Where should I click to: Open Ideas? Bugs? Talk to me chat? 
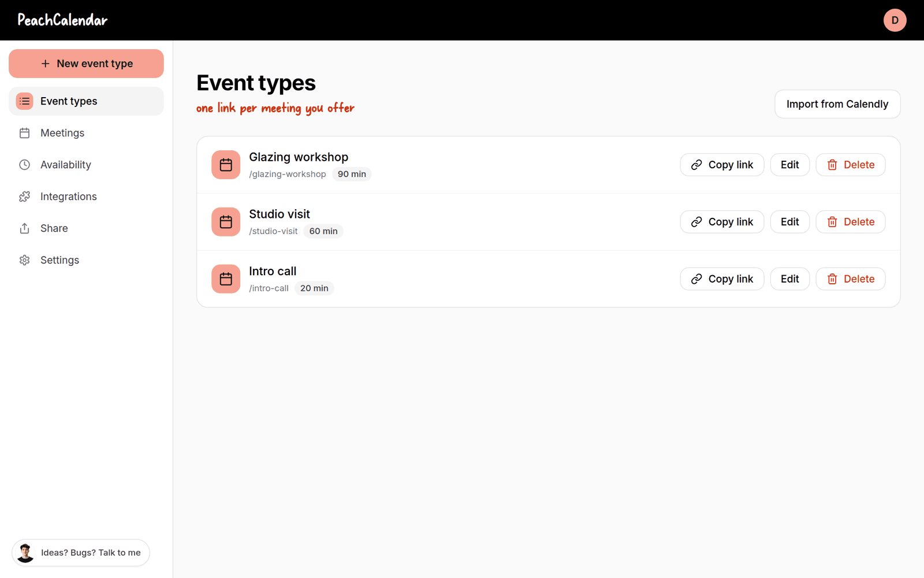pyautogui.click(x=81, y=553)
